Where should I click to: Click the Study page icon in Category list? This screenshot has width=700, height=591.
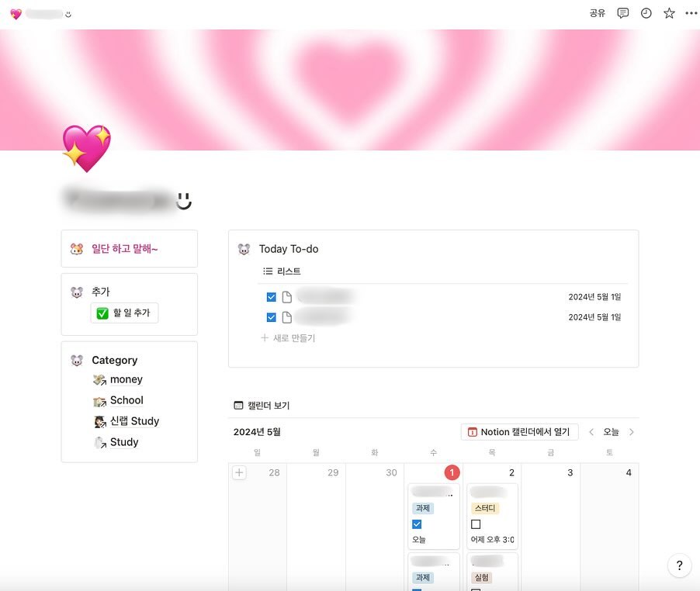click(100, 442)
